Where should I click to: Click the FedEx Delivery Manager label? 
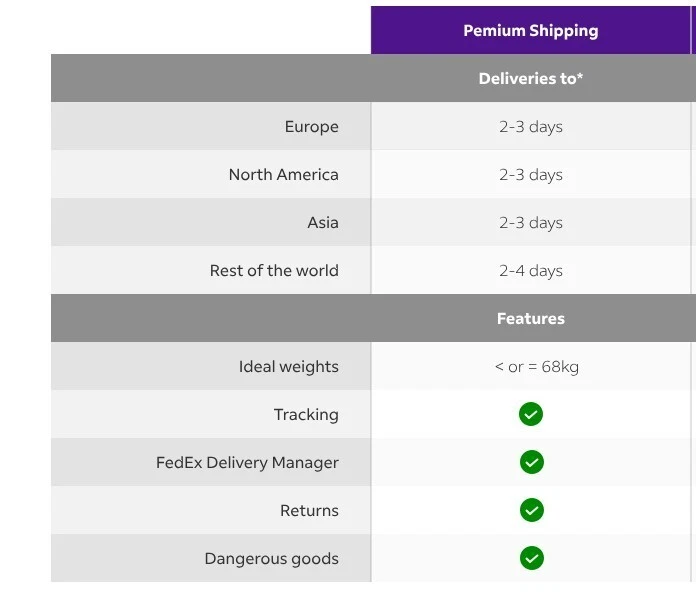[x=247, y=462]
